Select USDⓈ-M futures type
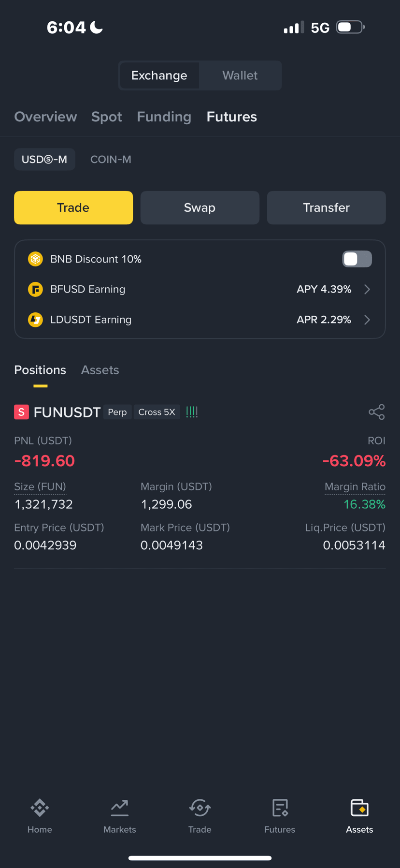 (x=44, y=159)
